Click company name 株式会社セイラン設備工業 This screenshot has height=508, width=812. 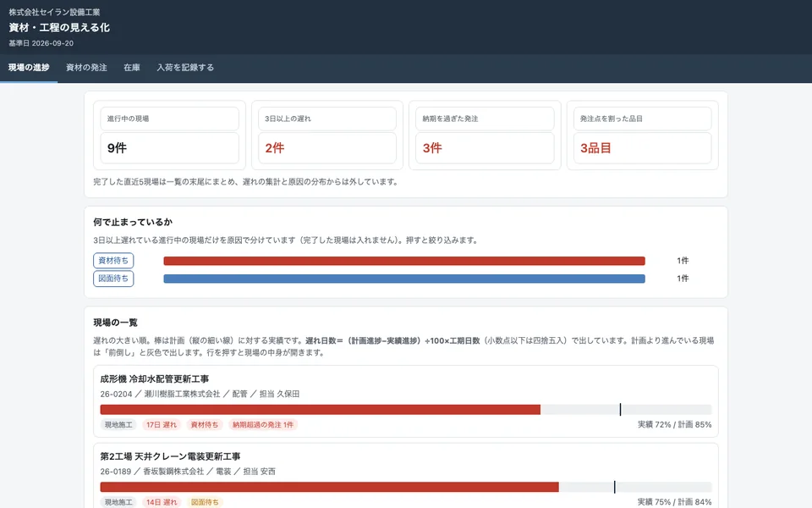pos(54,12)
